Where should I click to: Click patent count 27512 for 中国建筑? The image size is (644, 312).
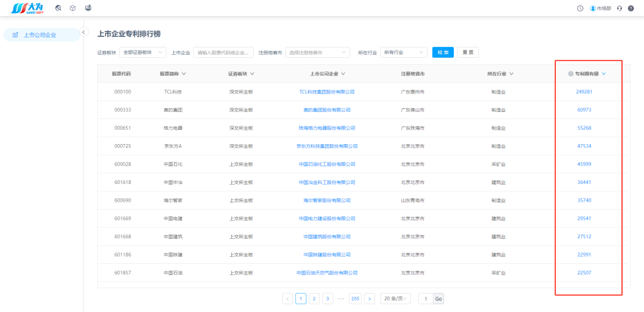tap(584, 236)
